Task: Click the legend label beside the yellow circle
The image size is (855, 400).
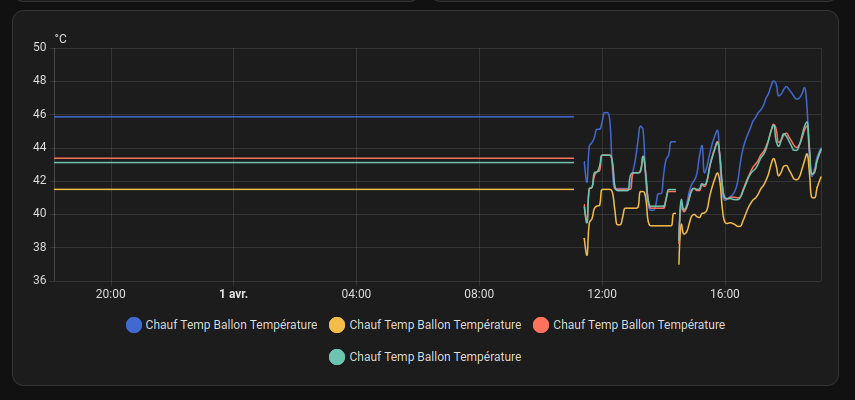Action: tap(435, 325)
